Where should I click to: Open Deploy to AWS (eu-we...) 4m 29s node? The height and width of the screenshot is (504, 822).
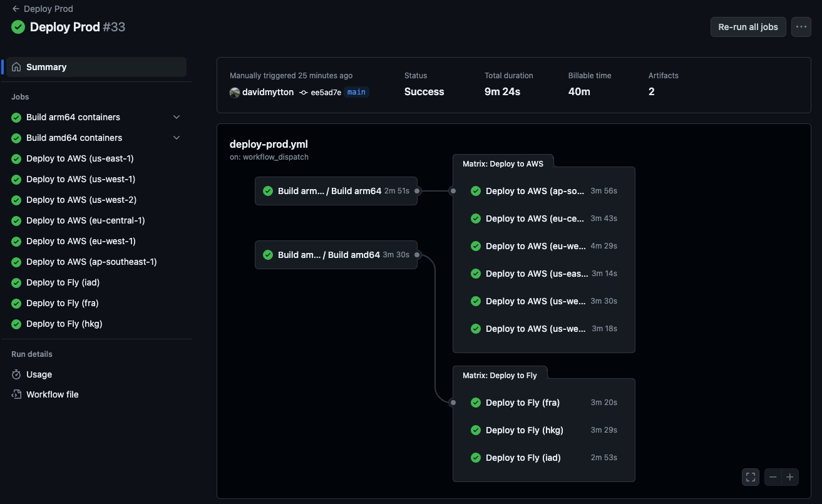pyautogui.click(x=544, y=246)
